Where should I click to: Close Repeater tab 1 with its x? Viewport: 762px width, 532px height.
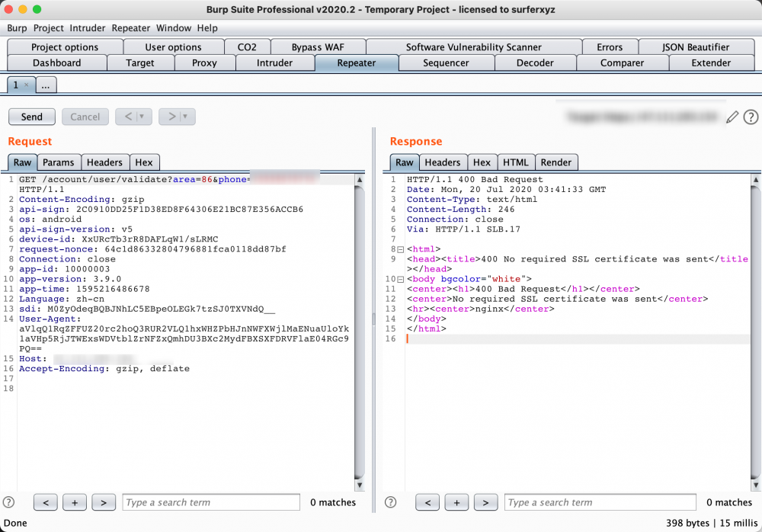pyautogui.click(x=27, y=85)
